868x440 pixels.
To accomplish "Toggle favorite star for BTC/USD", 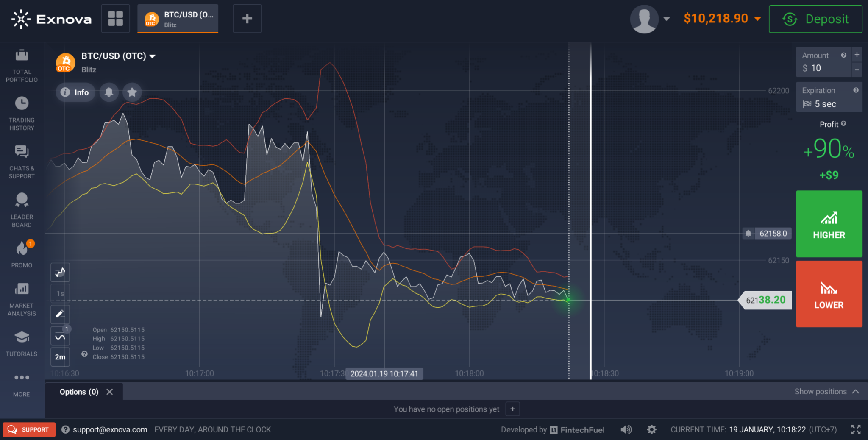I will pos(132,92).
